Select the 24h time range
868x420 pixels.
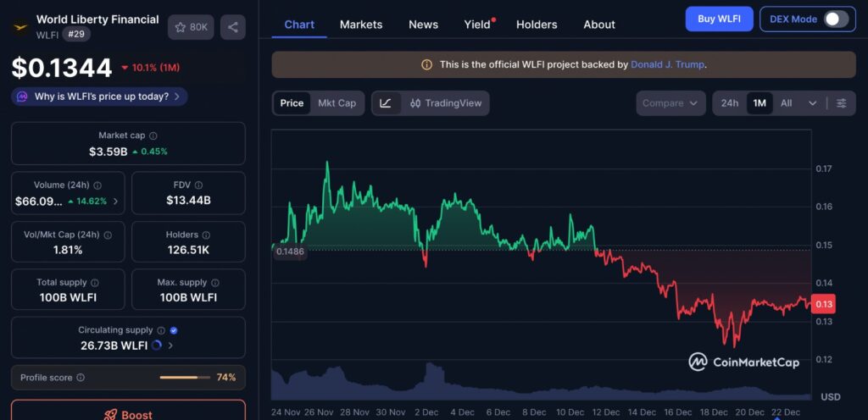[730, 103]
